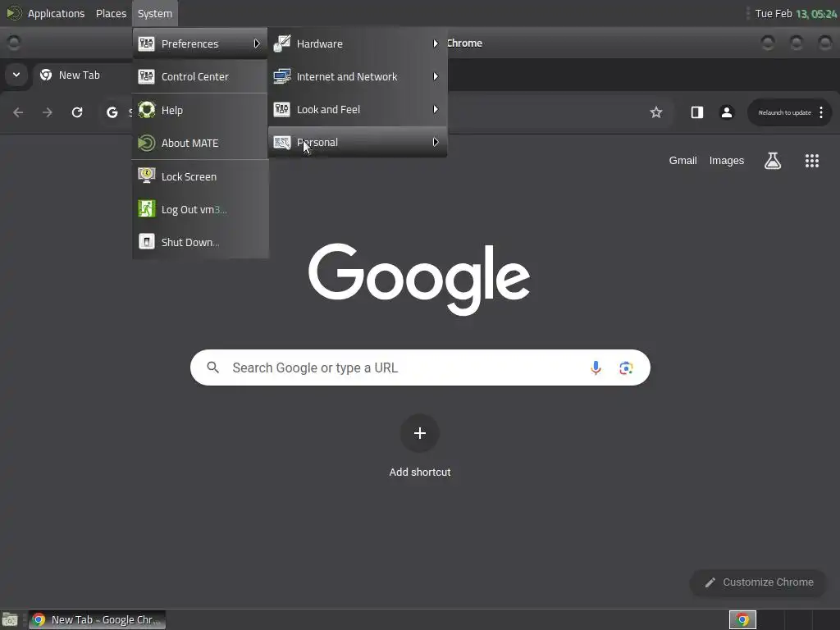Click the Personal icon
Image resolution: width=840 pixels, height=630 pixels.
coord(282,142)
